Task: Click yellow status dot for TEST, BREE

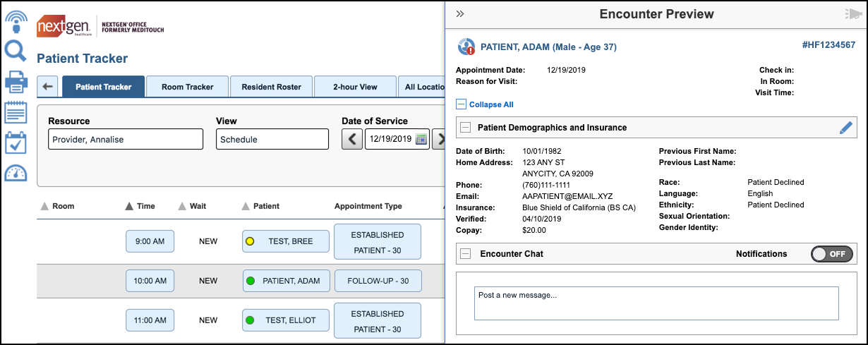Action: coord(250,241)
